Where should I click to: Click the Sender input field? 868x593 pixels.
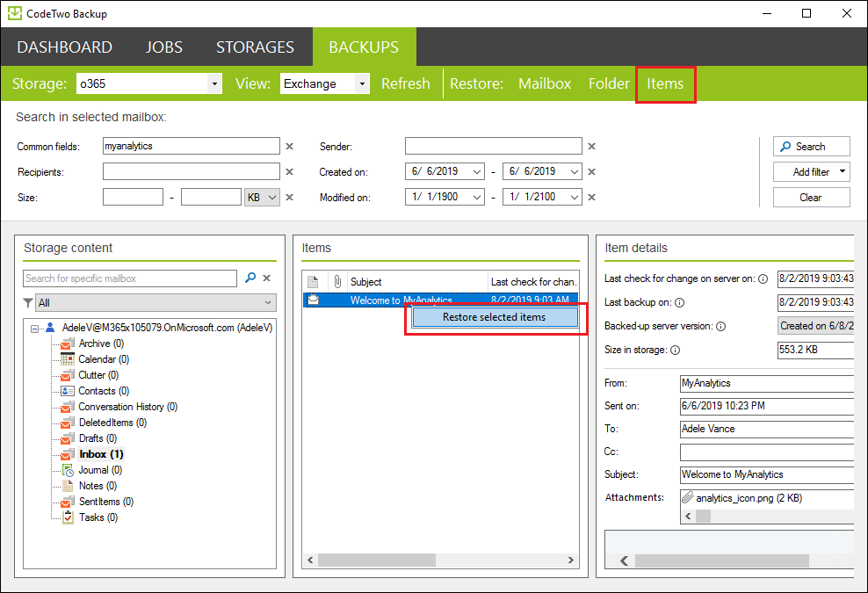click(494, 146)
